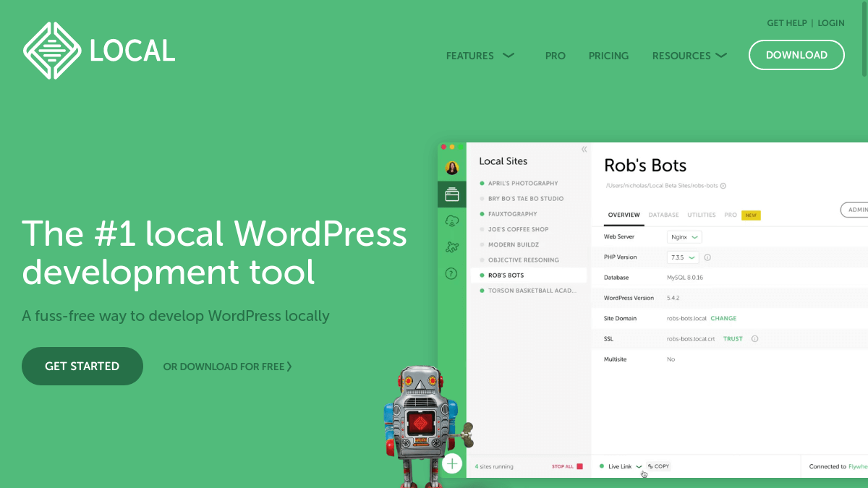
Task: Open the help question mark icon
Action: (x=452, y=273)
